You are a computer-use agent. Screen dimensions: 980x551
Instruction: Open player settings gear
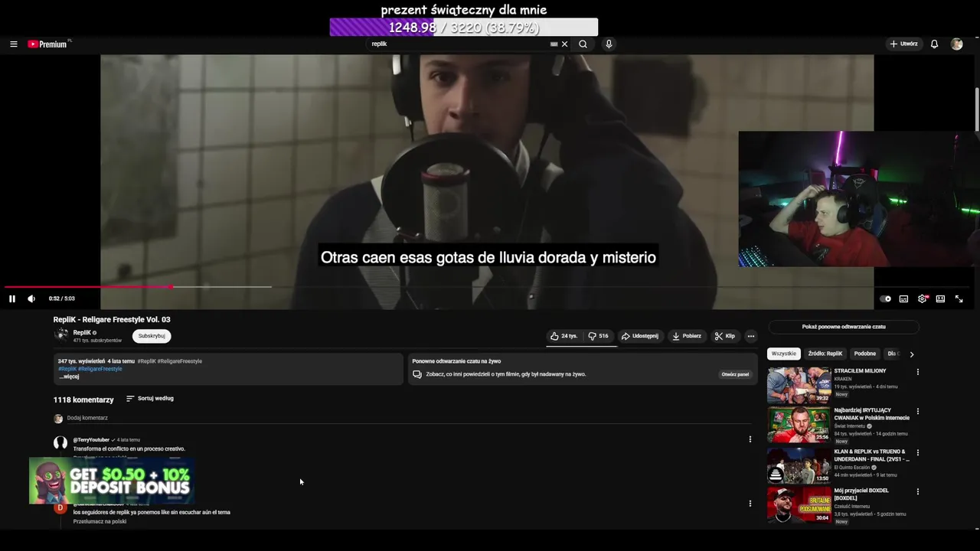[923, 298]
